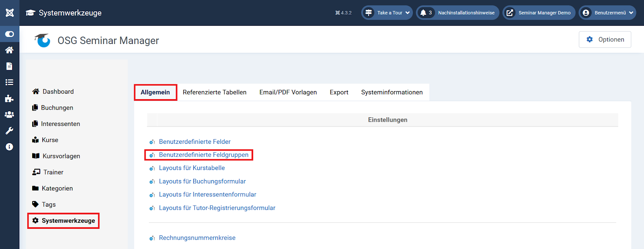Screen dimensions: 644x249
Task: Open Trainer in sidebar
Action: click(53, 172)
